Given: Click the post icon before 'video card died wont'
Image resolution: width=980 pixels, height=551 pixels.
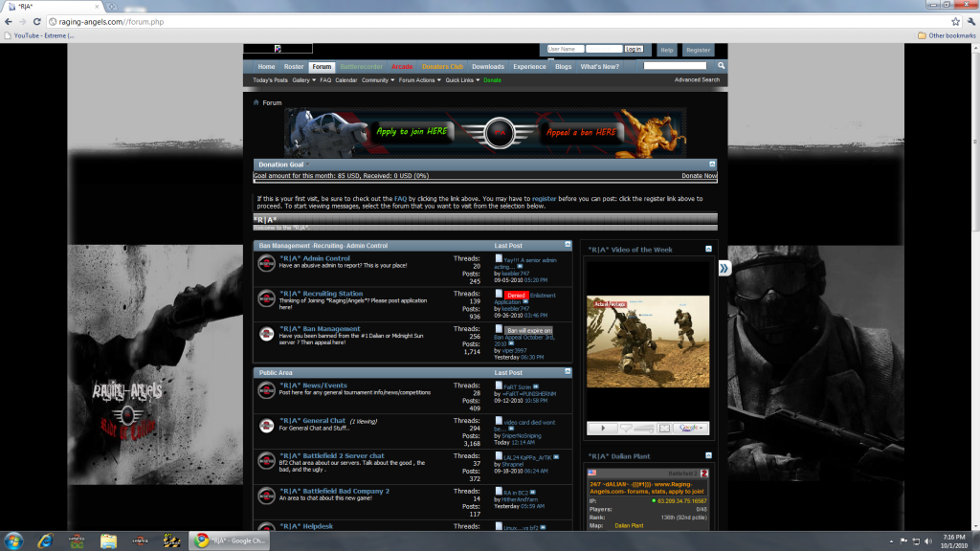Looking at the screenshot, I should (499, 421).
